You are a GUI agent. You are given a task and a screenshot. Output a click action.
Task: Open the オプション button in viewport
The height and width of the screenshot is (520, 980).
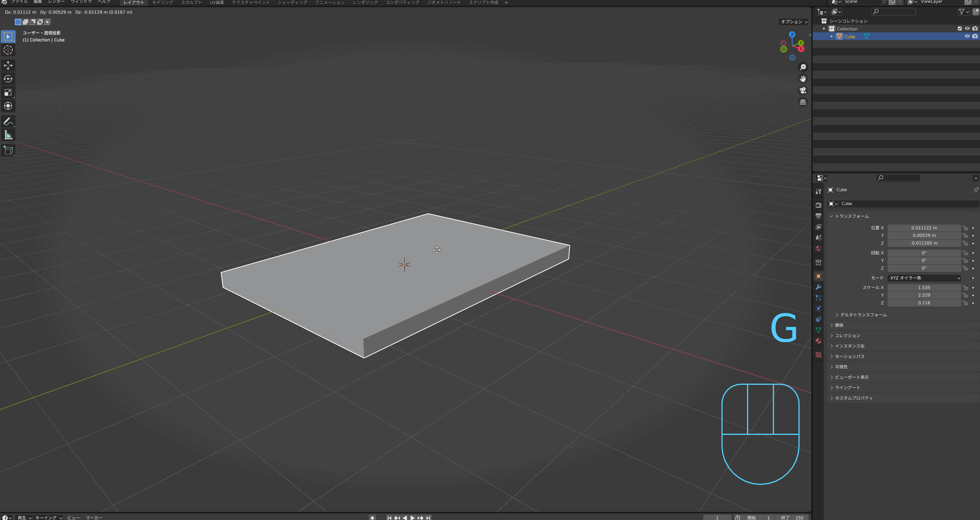pos(794,22)
